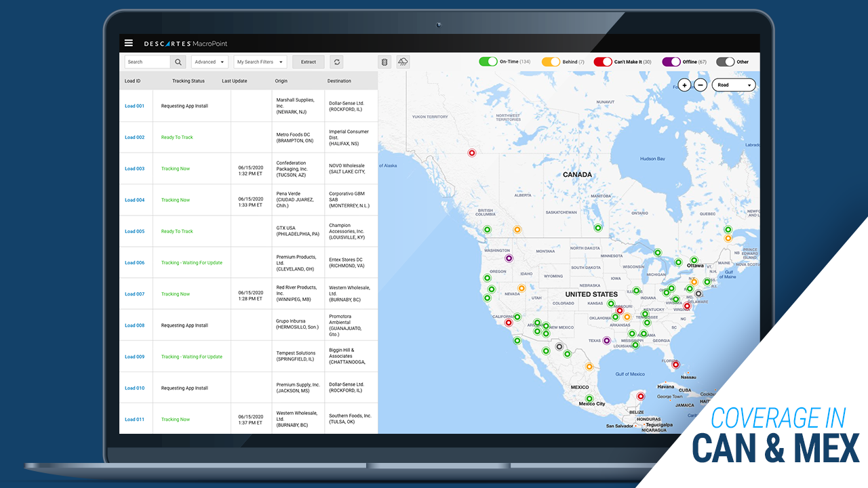Zoom in using the plus map control

(684, 85)
